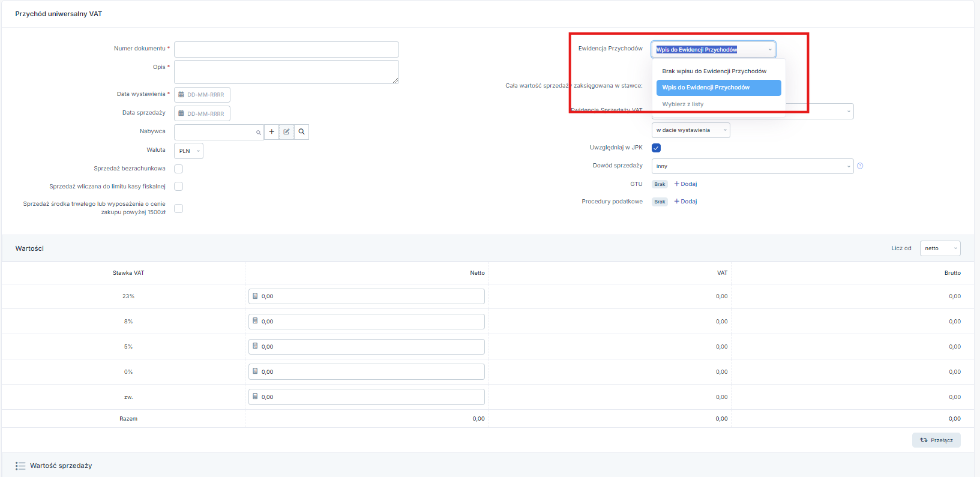980x477 pixels.
Task: Open calendar icon in Data wystawienia field
Action: click(x=181, y=95)
